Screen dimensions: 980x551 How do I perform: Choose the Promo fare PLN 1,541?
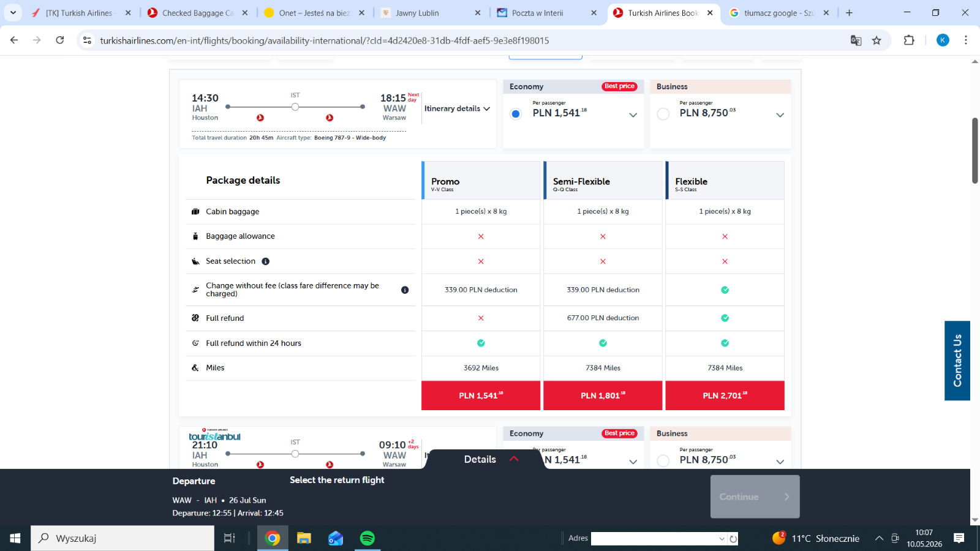click(481, 395)
